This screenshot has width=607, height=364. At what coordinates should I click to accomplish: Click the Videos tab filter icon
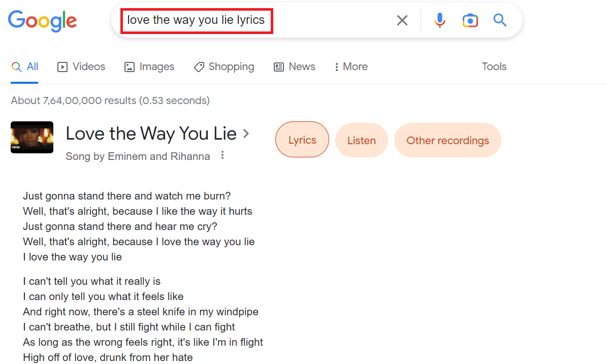61,67
